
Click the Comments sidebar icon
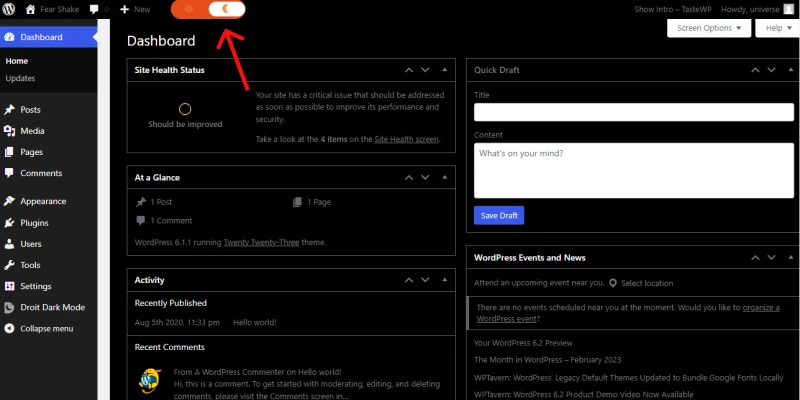click(9, 173)
